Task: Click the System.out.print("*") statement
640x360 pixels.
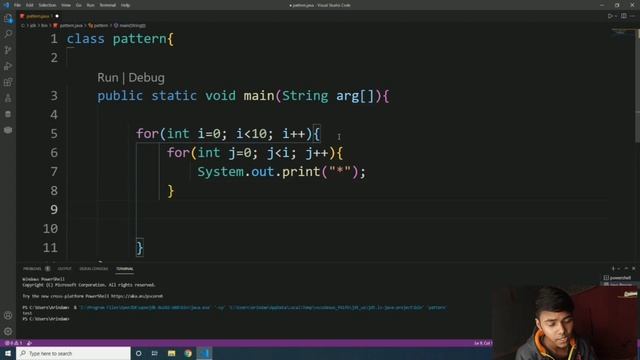Action: point(282,172)
